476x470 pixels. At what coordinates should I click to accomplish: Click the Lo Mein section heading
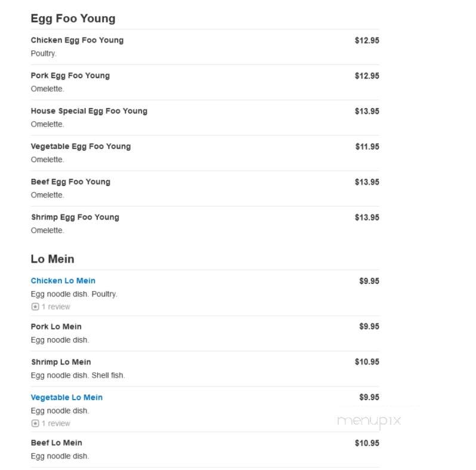pyautogui.click(x=52, y=259)
